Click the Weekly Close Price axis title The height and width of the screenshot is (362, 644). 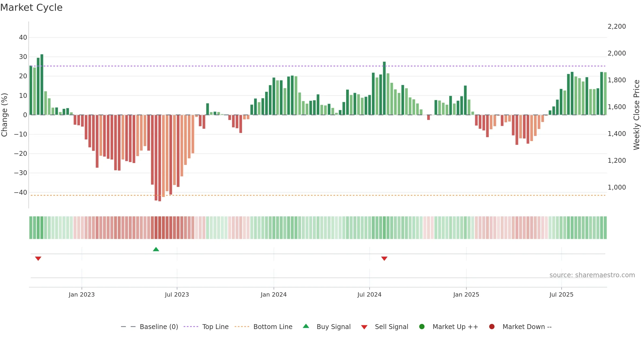click(636, 115)
